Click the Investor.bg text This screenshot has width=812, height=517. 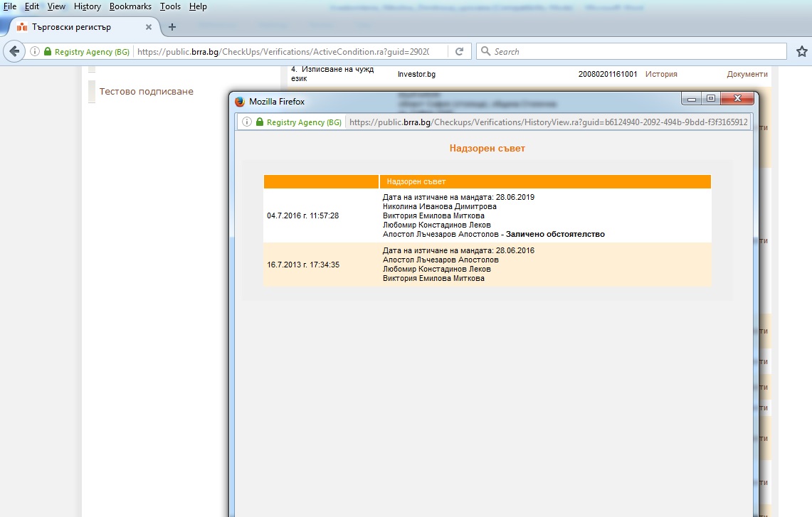point(416,74)
